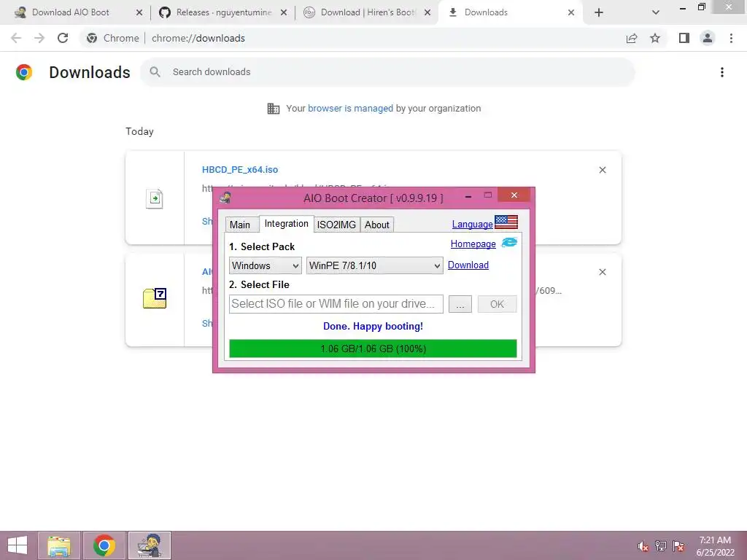Click the search magnifier in Downloads

(155, 72)
